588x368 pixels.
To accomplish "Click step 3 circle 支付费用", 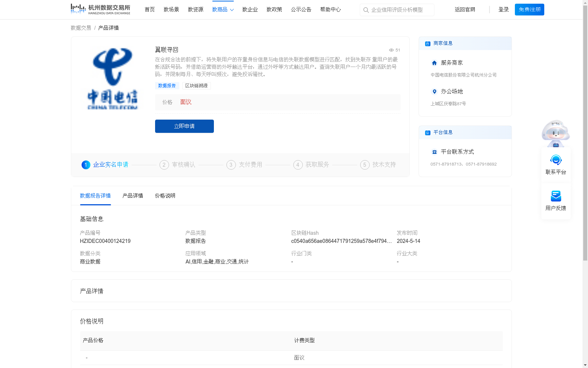I will point(231,165).
